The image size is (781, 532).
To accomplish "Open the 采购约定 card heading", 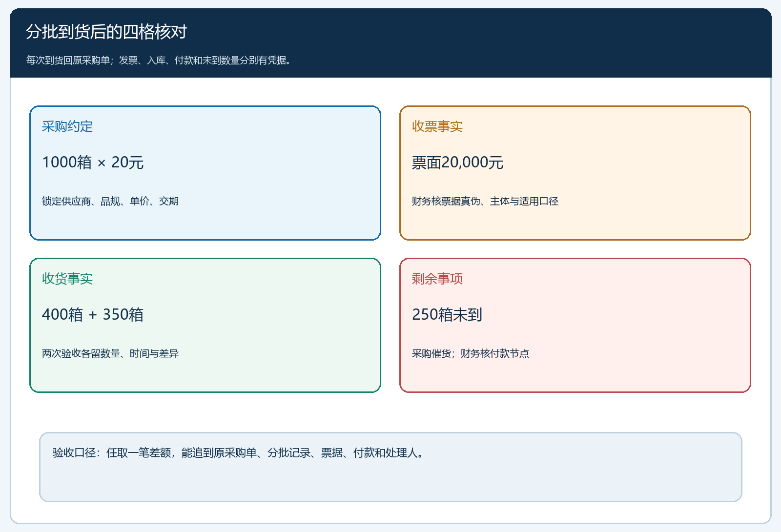I will pyautogui.click(x=67, y=126).
